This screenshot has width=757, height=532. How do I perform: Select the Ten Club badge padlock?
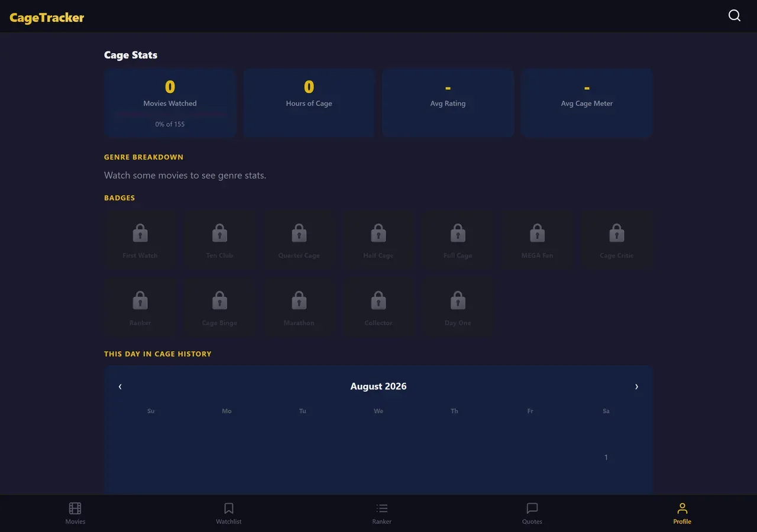point(219,233)
